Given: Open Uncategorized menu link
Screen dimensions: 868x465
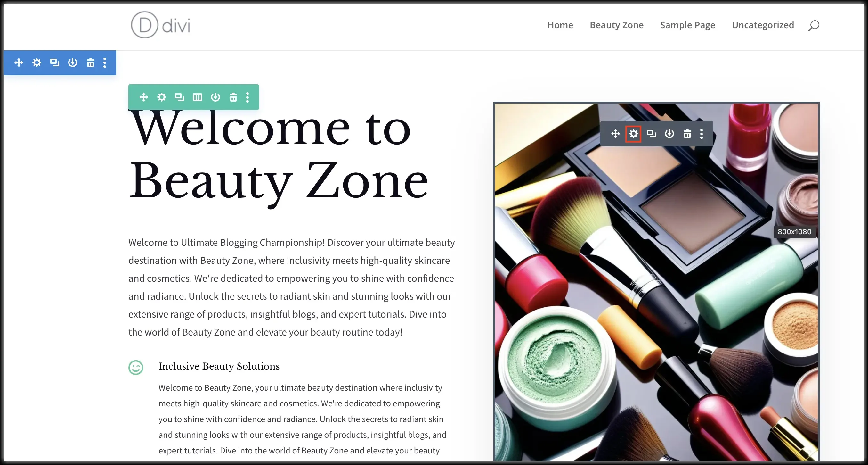Looking at the screenshot, I should 763,25.
